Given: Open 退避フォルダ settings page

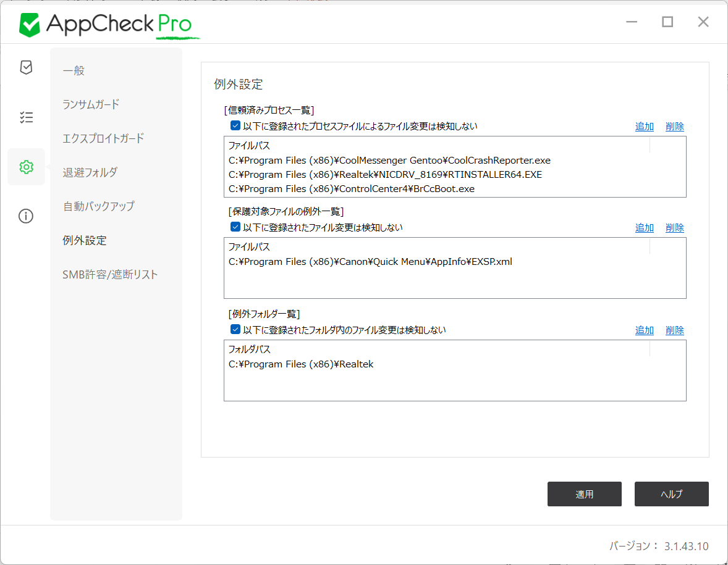Looking at the screenshot, I should [90, 172].
